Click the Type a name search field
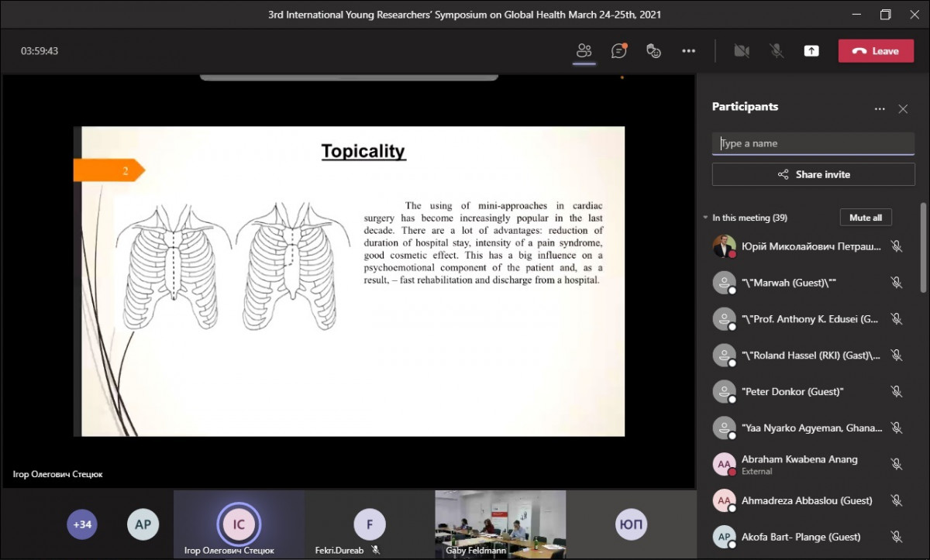Image resolution: width=930 pixels, height=560 pixels. click(x=813, y=143)
